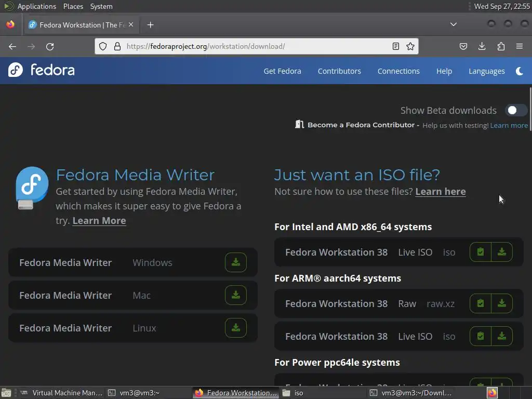Open the Places menu in top panel
The height and width of the screenshot is (399, 532).
pyautogui.click(x=73, y=6)
